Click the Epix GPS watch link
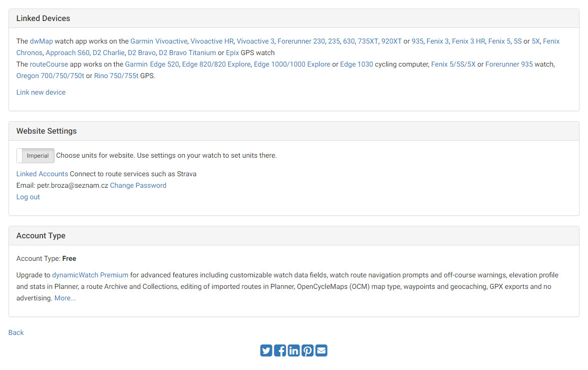The height and width of the screenshot is (370, 588). pos(232,53)
